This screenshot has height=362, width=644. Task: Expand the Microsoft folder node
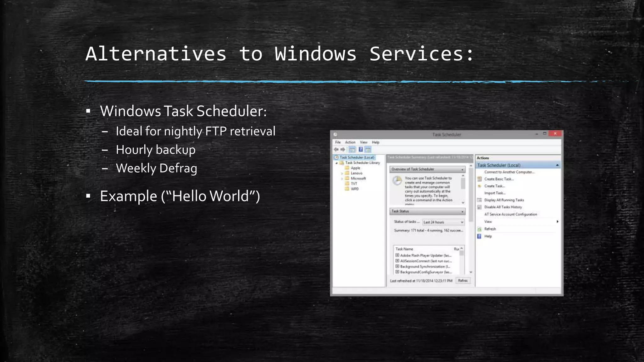pos(342,178)
